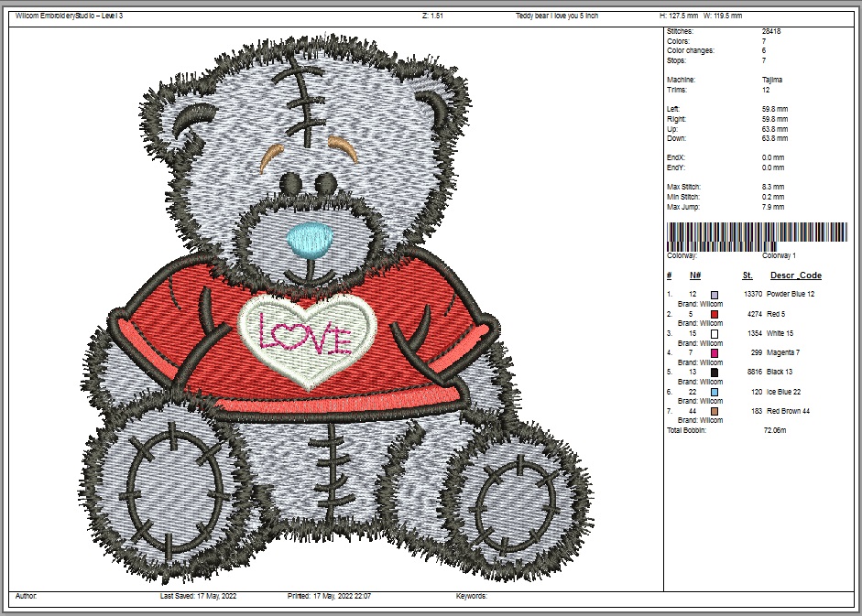Select the 'Magenta 7' description text

(x=783, y=352)
